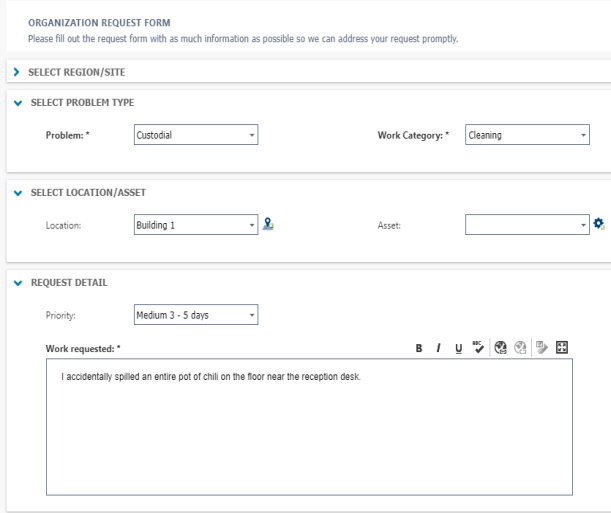Open asset gear picker beside Asset field
This screenshot has height=513, width=611.
599,224
